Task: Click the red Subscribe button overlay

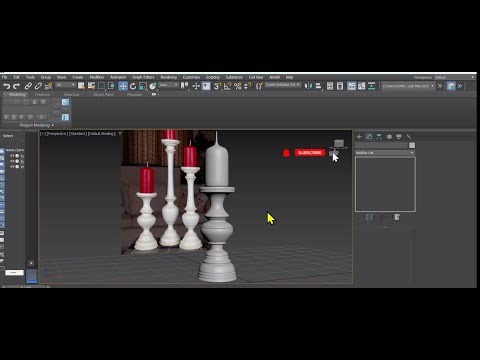Action: (310, 153)
